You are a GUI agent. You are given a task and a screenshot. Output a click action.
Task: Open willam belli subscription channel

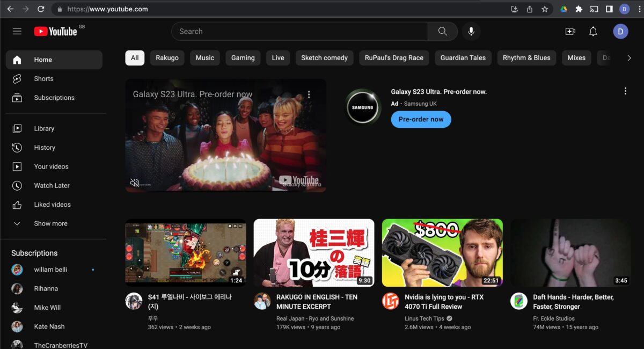click(54, 270)
